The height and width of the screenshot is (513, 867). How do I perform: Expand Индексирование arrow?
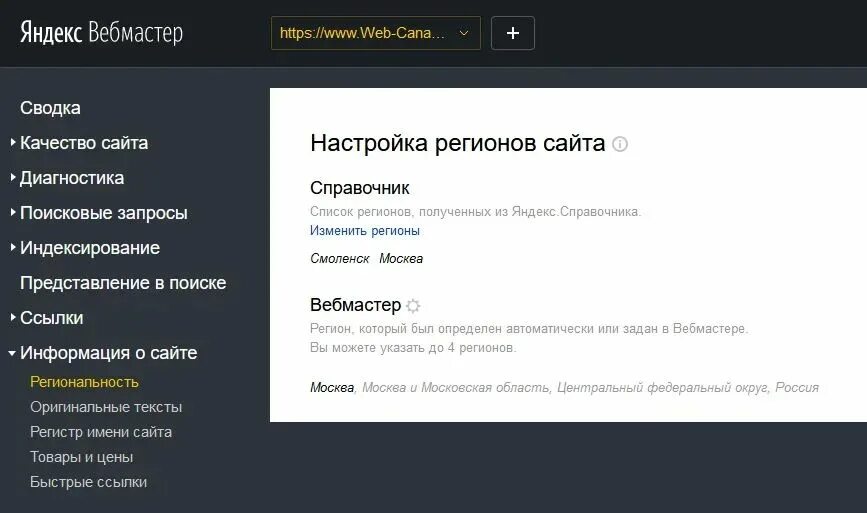13,248
